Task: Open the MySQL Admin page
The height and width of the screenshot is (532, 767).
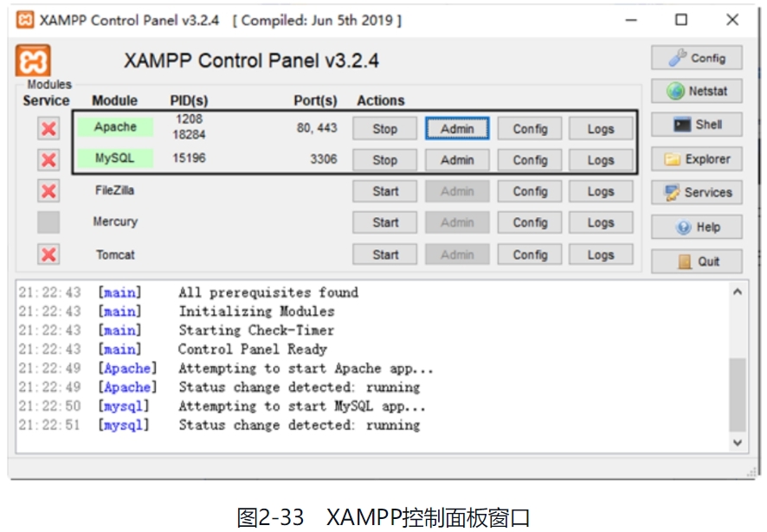Action: (x=457, y=160)
